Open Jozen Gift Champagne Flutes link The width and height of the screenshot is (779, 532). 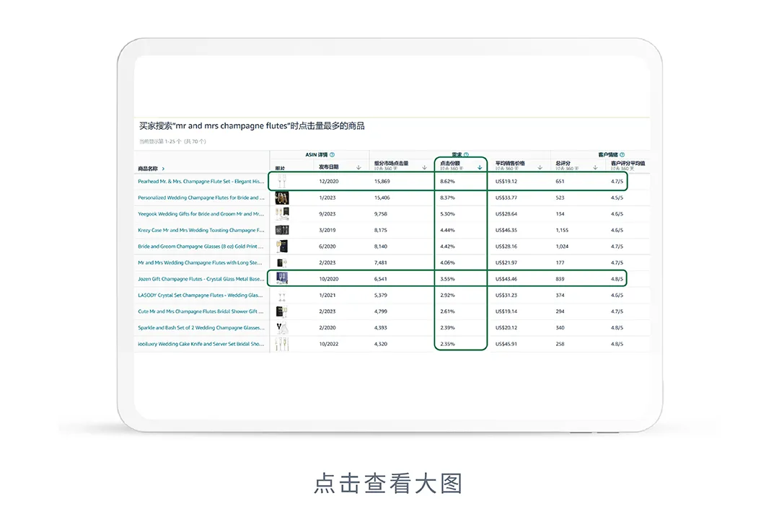[201, 279]
